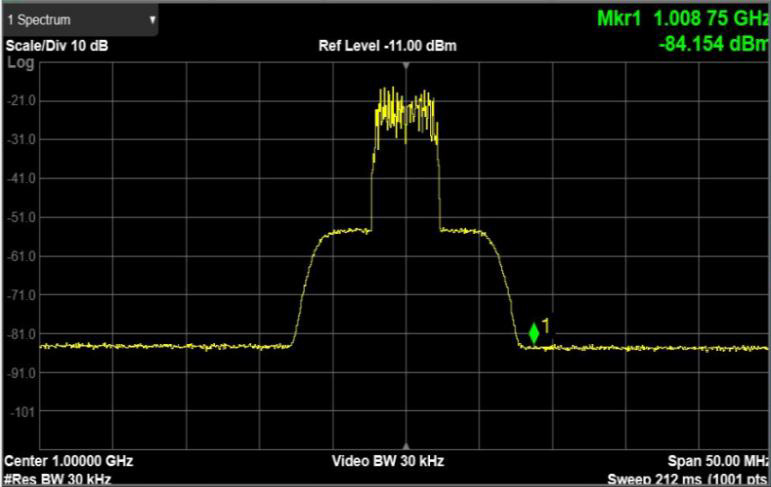Click the -81.0 amplitude axis label
This screenshot has height=487, width=771.
22,333
